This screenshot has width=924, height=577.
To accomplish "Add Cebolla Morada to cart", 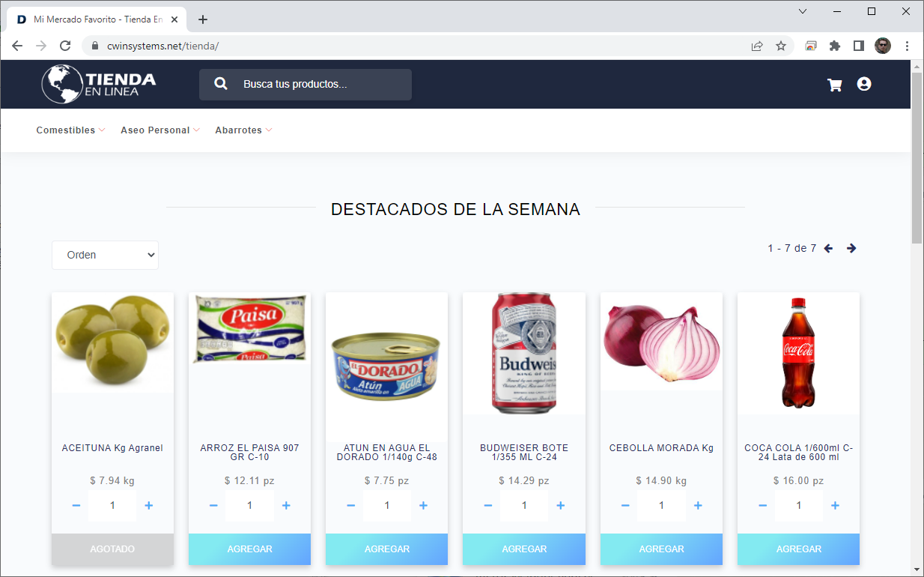I will click(x=661, y=549).
